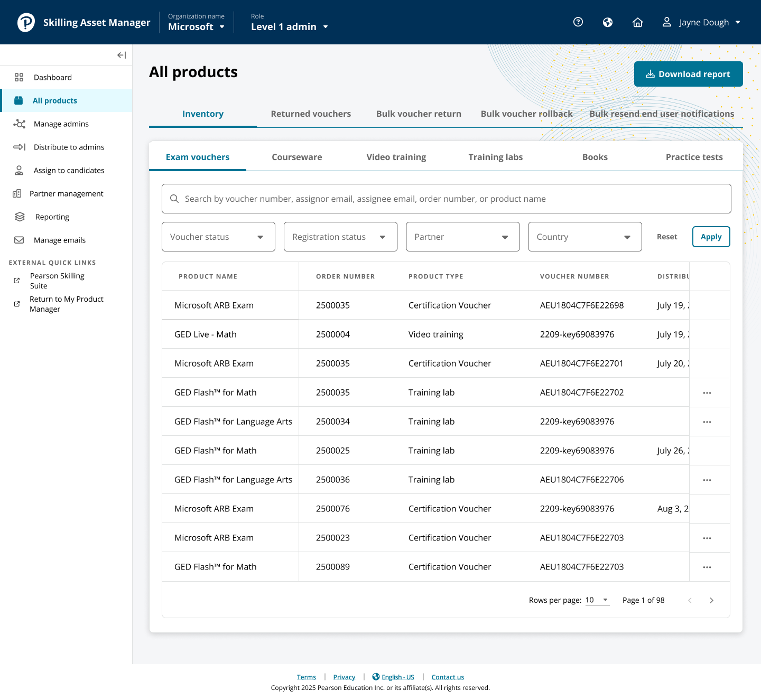Open the Partner filter dropdown
Image resolution: width=761 pixels, height=700 pixels.
pyautogui.click(x=462, y=237)
